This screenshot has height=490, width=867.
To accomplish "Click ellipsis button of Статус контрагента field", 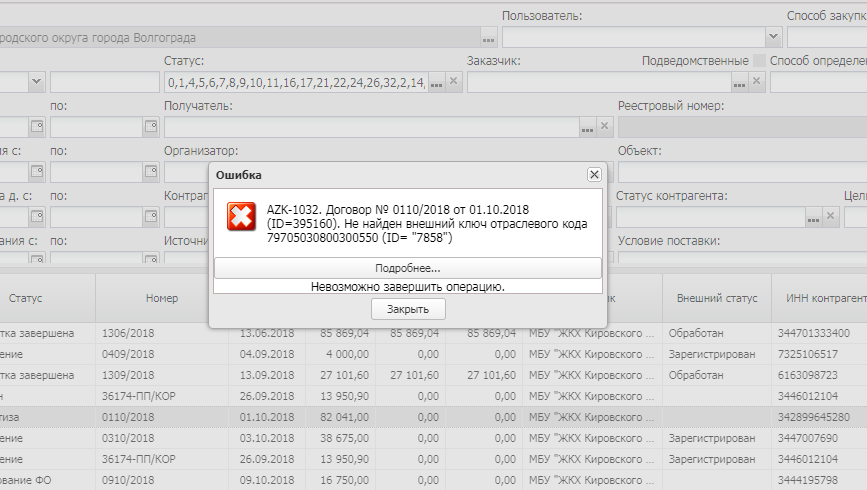I will tap(814, 217).
